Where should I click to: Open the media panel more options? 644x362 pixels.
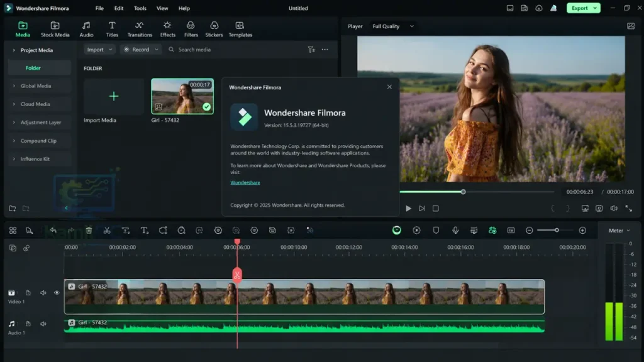click(x=325, y=49)
